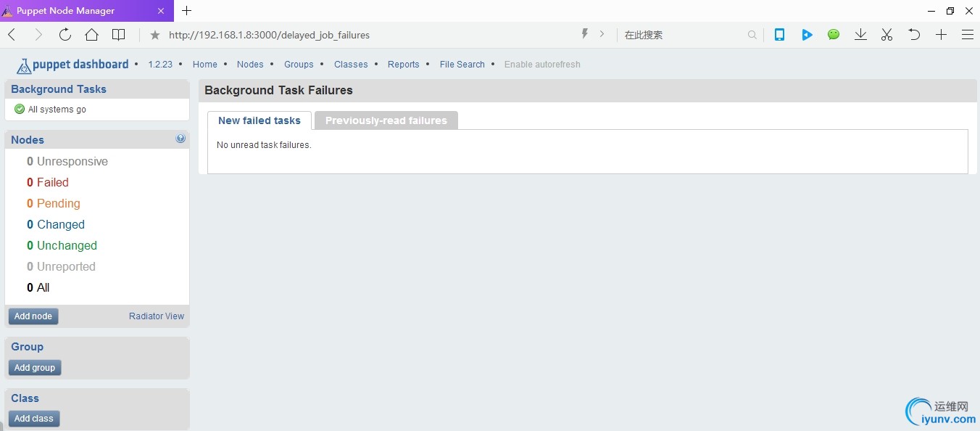Click the No unread task failures text
Image resolution: width=980 pixels, height=431 pixels.
coord(264,145)
